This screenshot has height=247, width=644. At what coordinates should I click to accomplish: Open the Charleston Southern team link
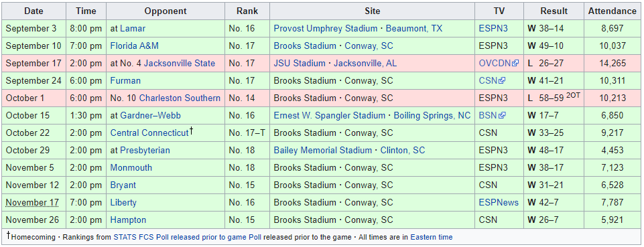point(180,98)
